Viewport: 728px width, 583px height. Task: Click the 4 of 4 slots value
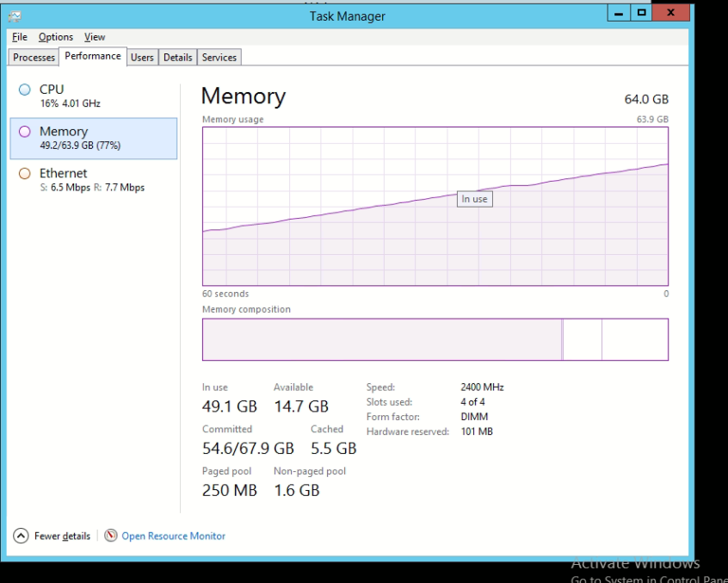[472, 402]
